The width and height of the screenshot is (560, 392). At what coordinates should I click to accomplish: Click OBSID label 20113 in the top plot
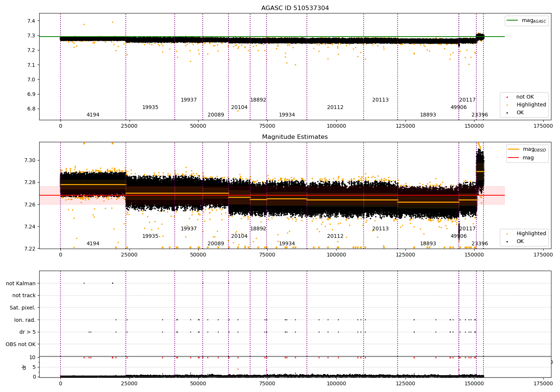tap(380, 100)
